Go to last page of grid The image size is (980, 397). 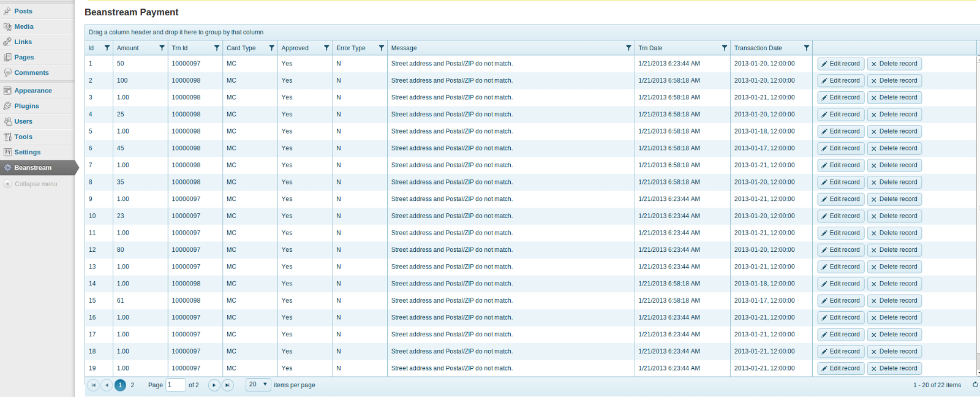(x=227, y=385)
